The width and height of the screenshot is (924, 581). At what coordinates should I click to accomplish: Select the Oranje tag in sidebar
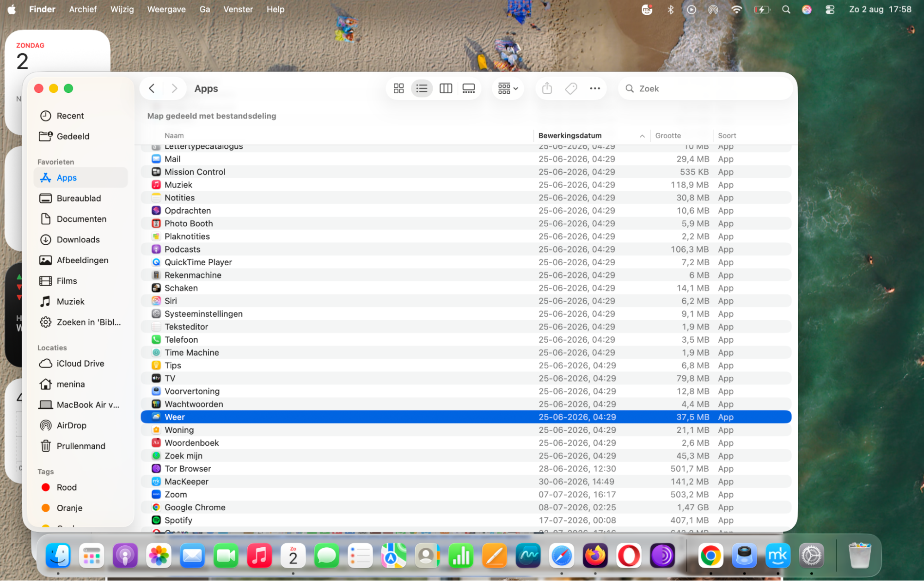click(80, 508)
